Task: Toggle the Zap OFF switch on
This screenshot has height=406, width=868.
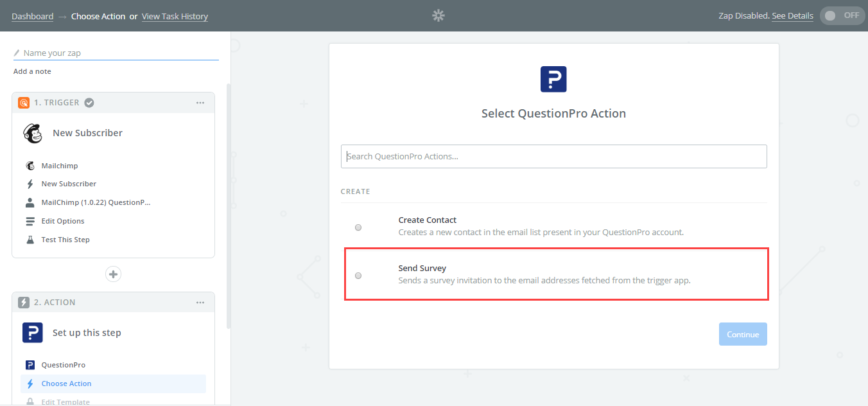Action: [842, 15]
